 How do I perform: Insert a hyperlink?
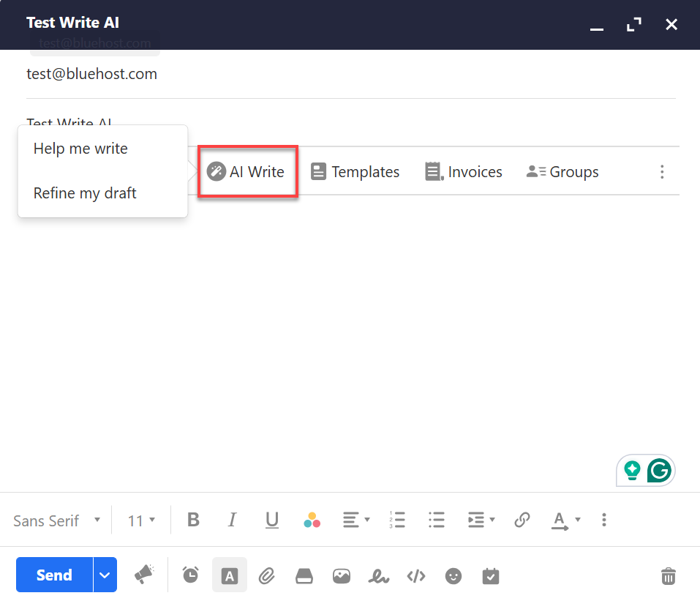click(522, 520)
